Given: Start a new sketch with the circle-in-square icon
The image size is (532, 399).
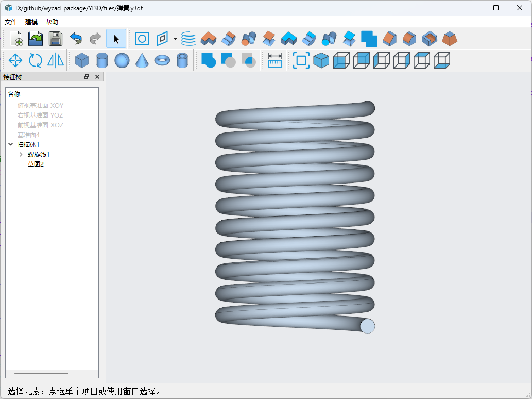Looking at the screenshot, I should pyautogui.click(x=142, y=39).
